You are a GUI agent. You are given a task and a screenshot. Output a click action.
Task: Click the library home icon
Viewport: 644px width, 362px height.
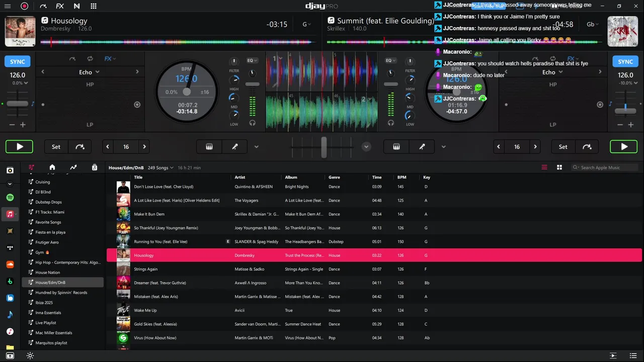tap(52, 167)
